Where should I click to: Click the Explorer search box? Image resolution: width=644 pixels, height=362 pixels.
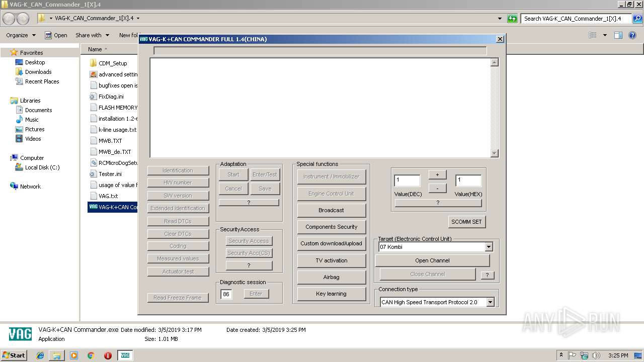(x=577, y=19)
